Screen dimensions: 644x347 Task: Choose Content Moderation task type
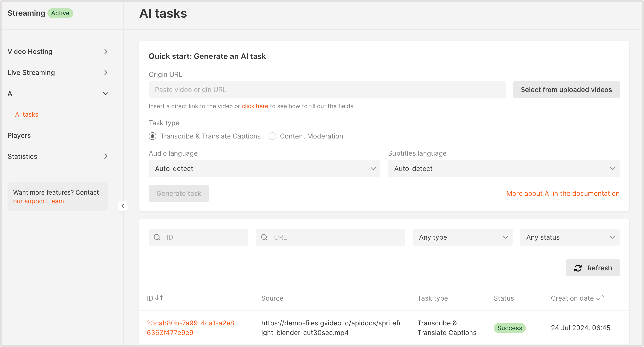(x=272, y=136)
